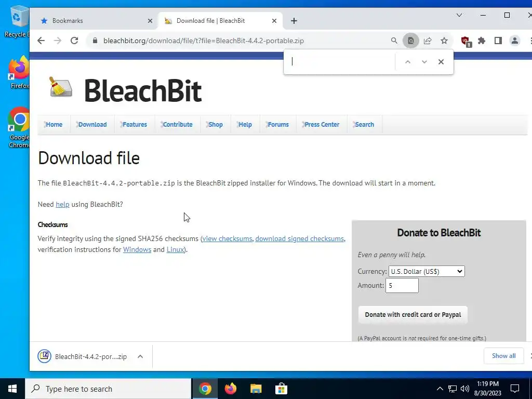
Task: Click the Google Chrome desktop shortcut
Action: [19, 128]
